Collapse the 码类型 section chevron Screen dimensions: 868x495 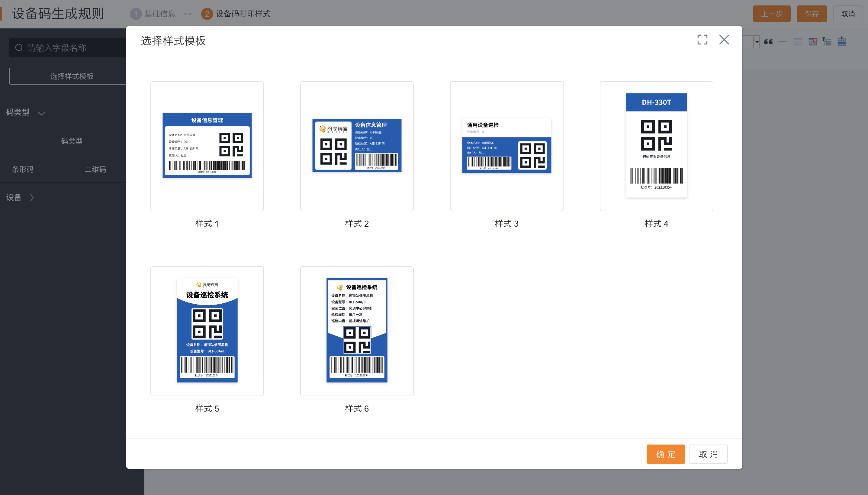pos(42,113)
